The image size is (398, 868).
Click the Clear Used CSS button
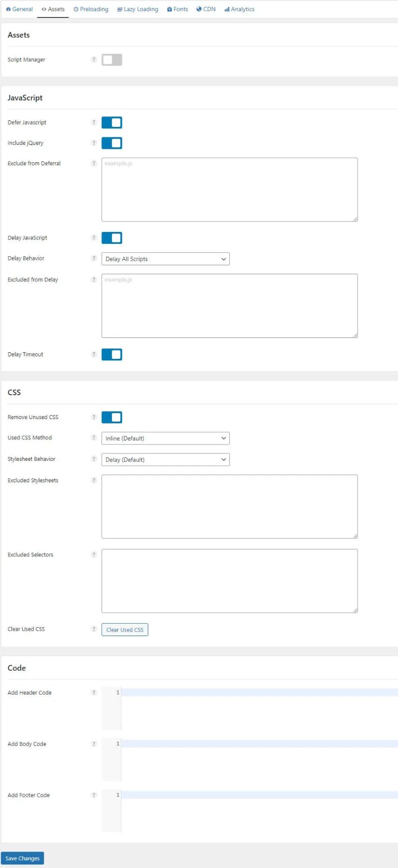(124, 630)
